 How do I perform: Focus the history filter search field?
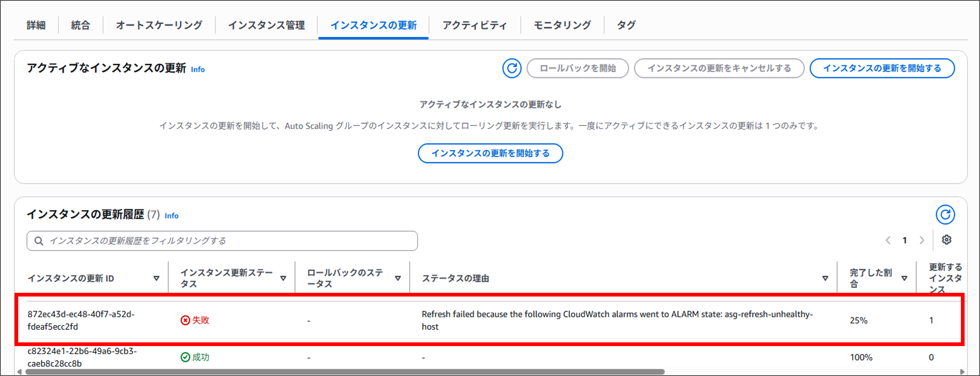(222, 241)
